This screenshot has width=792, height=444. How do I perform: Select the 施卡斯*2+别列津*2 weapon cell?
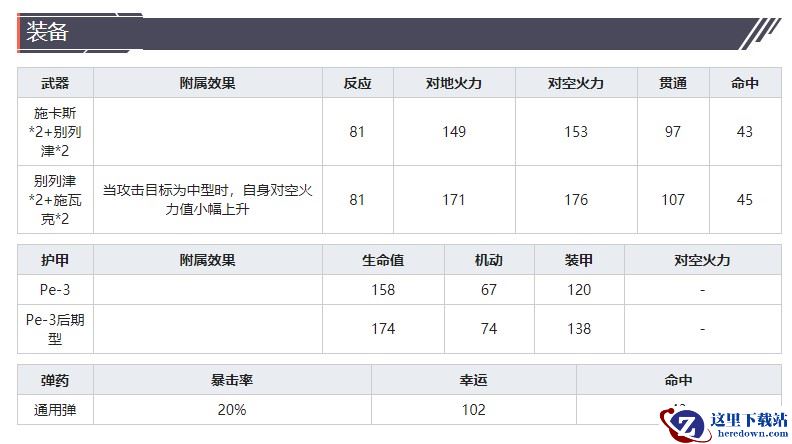(55, 131)
